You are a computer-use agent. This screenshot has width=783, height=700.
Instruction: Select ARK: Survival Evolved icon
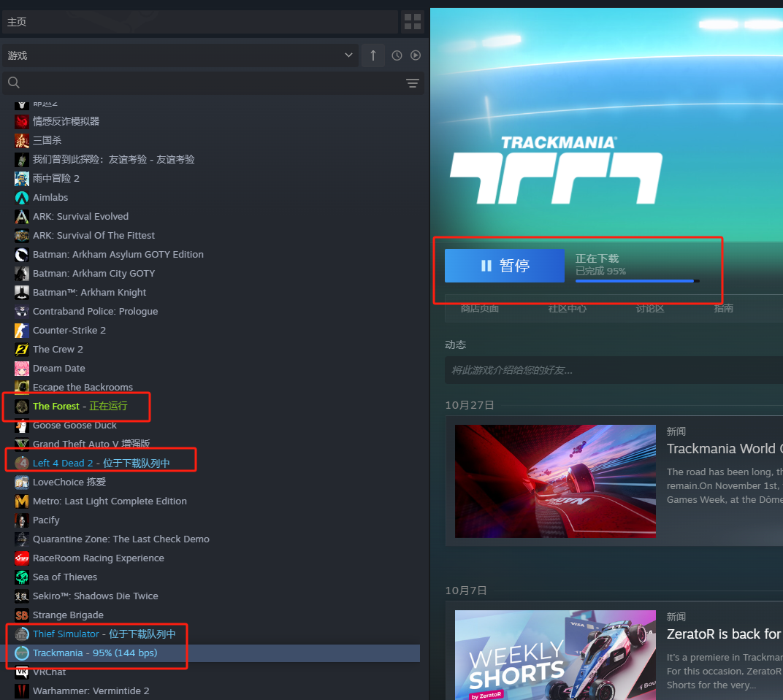pyautogui.click(x=21, y=217)
